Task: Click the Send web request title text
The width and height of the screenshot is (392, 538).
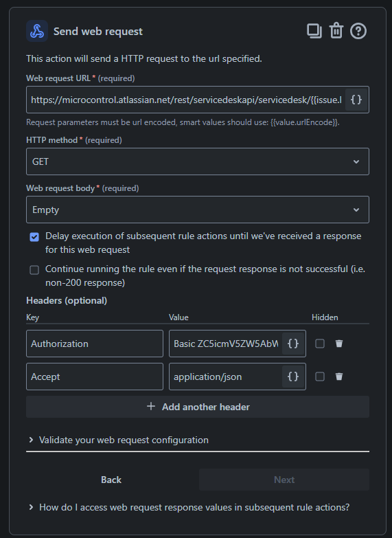Action: 98,32
